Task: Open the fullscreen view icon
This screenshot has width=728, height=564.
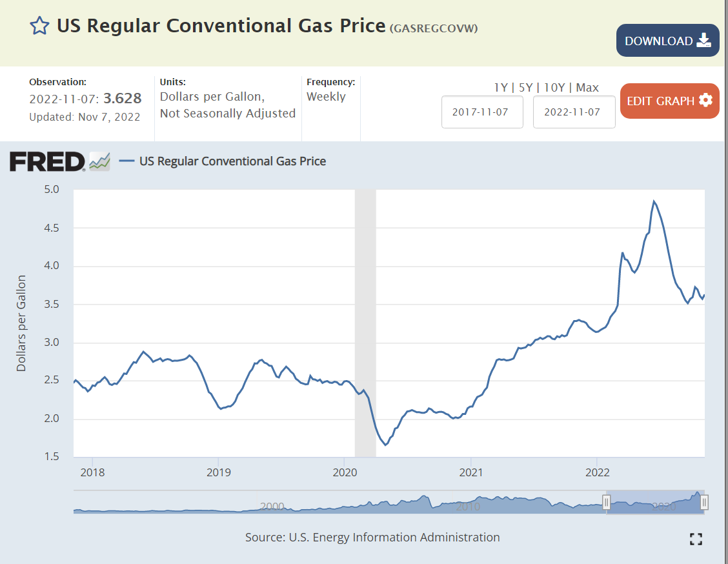Action: point(696,539)
